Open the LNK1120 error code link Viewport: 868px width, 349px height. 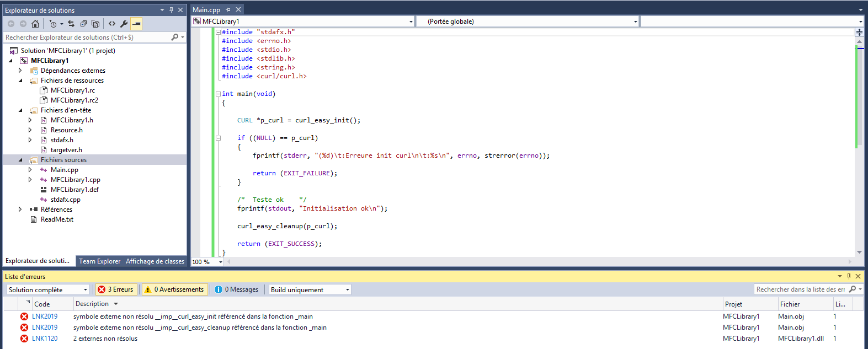click(x=45, y=339)
